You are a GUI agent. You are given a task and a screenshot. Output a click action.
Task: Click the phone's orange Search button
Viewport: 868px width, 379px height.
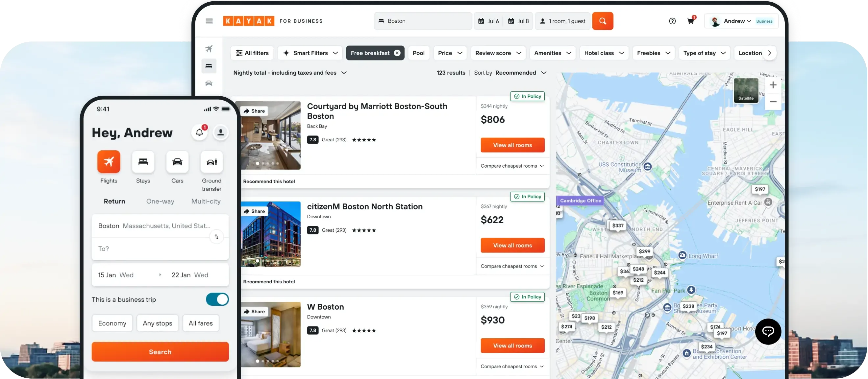pyautogui.click(x=160, y=351)
